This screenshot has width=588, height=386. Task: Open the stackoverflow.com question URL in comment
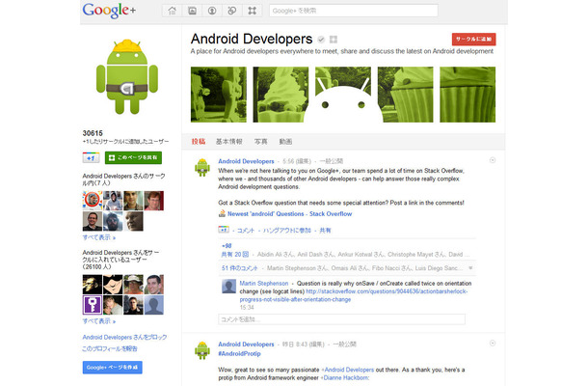pyautogui.click(x=353, y=295)
